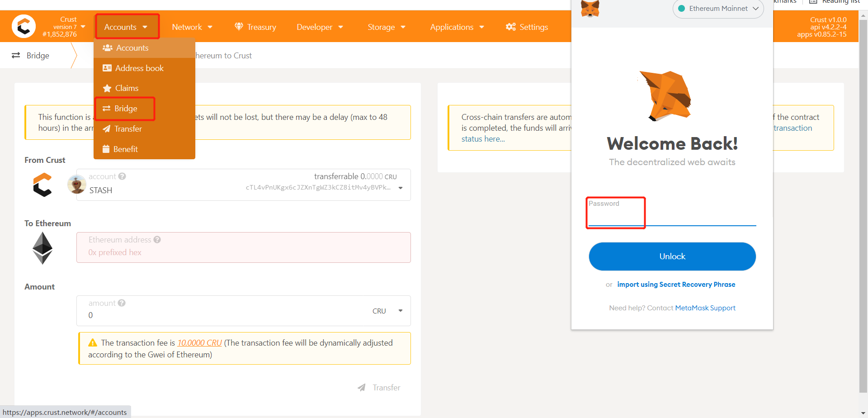The image size is (868, 418).
Task: Click the Unlock button
Action: pyautogui.click(x=672, y=256)
